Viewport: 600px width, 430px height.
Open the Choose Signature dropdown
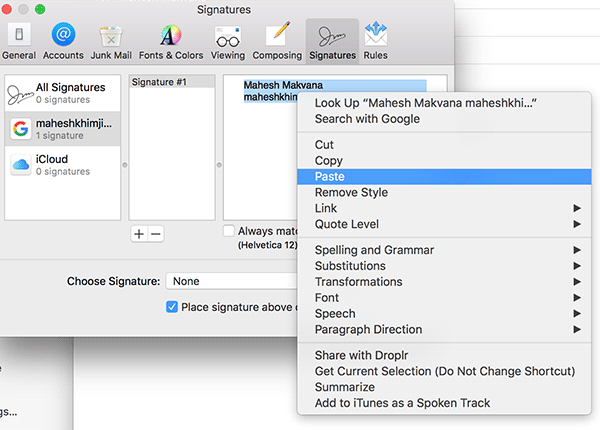click(232, 281)
